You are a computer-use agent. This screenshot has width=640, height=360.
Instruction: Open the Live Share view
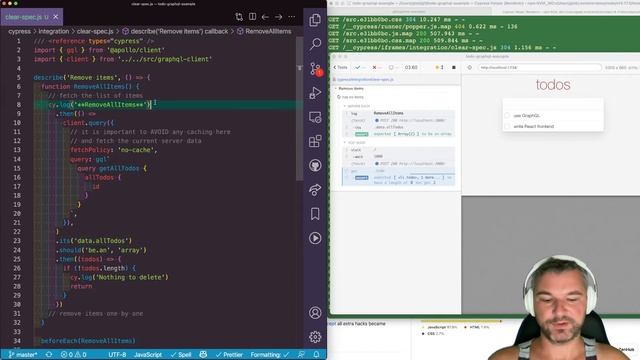[315, 190]
